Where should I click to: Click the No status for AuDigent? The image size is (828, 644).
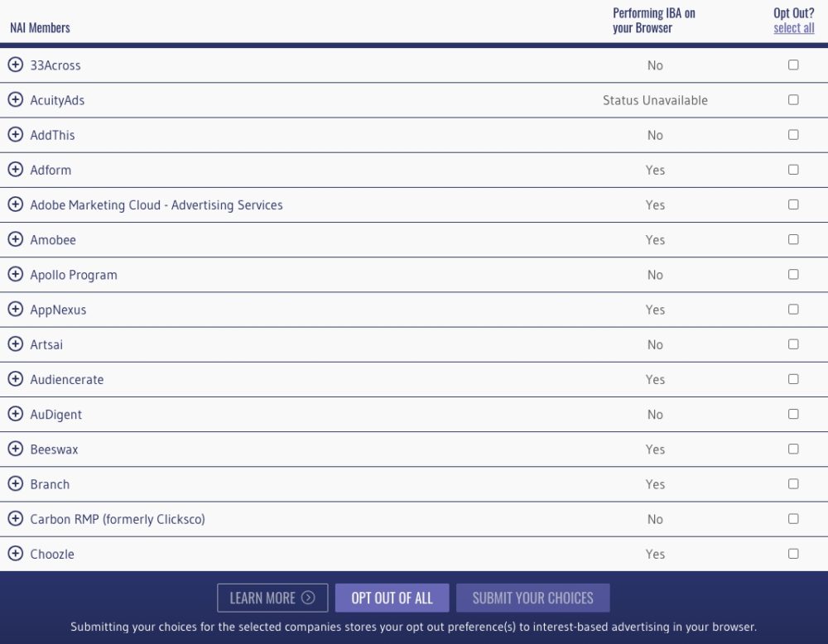point(655,415)
